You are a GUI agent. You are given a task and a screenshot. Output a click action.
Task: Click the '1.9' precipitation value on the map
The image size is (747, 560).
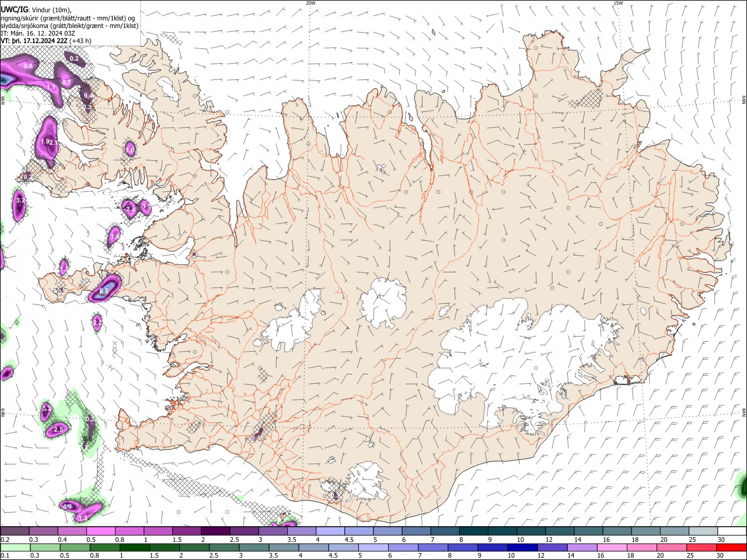click(46, 142)
